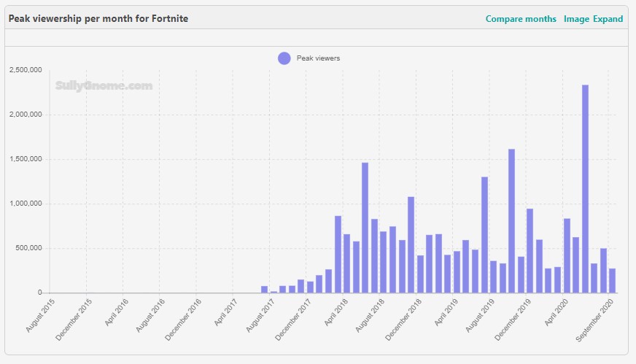The width and height of the screenshot is (636, 364).
Task: Click the Peak viewers legend label
Action: [x=318, y=58]
